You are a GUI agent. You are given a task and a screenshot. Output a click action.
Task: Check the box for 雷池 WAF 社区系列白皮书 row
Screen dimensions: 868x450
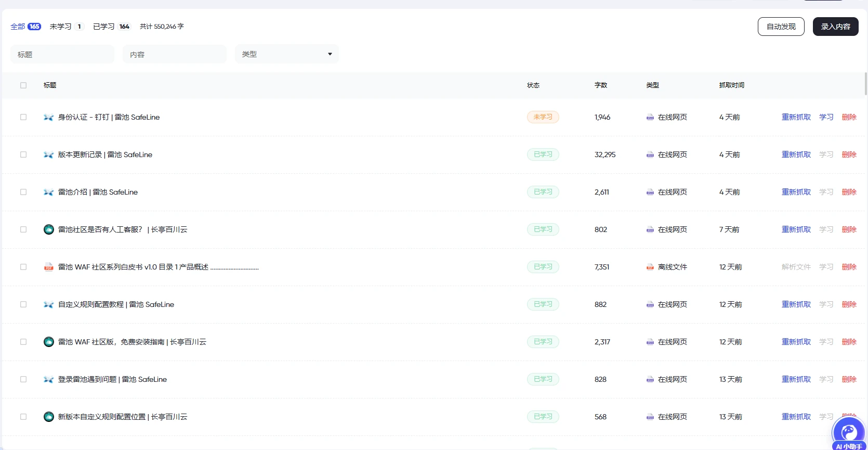point(23,267)
